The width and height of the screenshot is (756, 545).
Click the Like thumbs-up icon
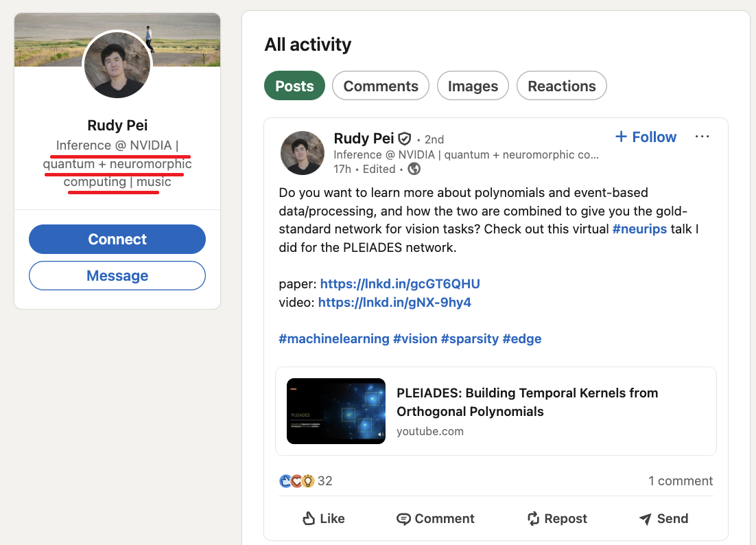(309, 519)
